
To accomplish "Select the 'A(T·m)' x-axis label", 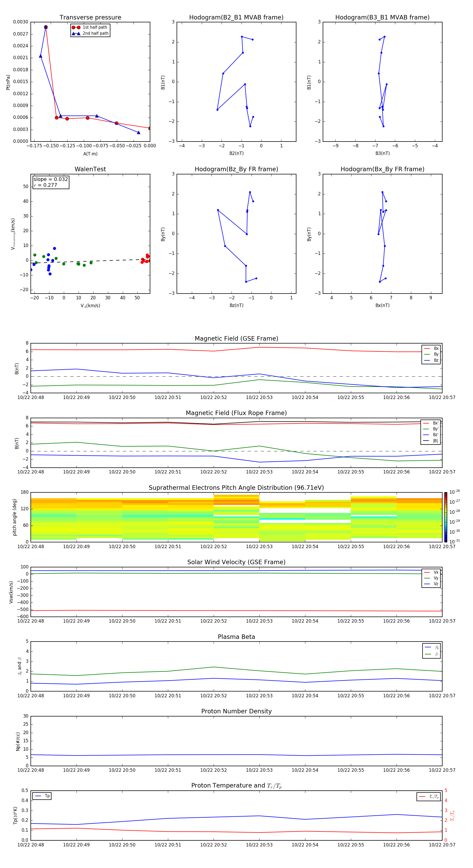I will 90,154.
